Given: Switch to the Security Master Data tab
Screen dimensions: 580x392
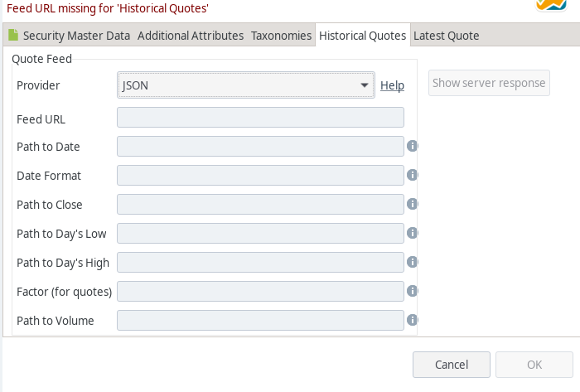Looking at the screenshot, I should [76, 36].
